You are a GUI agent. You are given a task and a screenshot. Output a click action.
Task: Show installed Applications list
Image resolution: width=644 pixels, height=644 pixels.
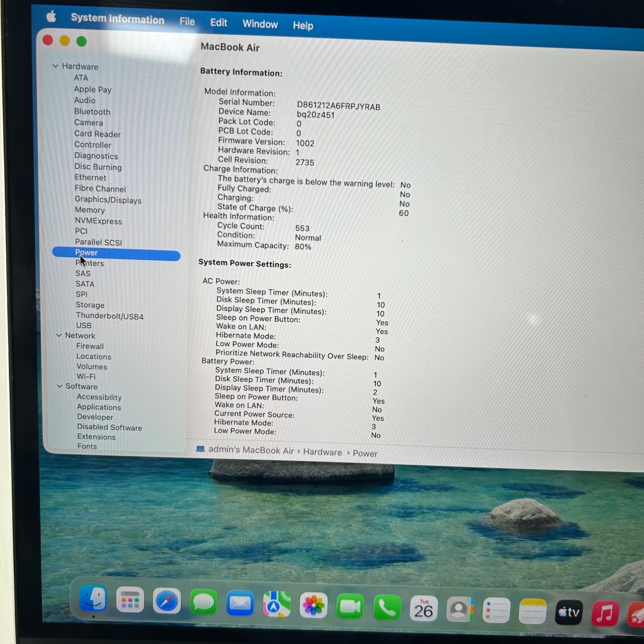point(99,407)
